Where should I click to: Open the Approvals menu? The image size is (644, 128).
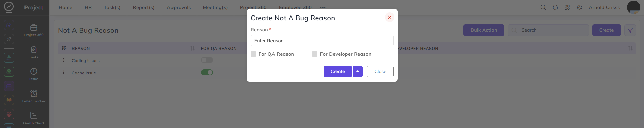[179, 7]
